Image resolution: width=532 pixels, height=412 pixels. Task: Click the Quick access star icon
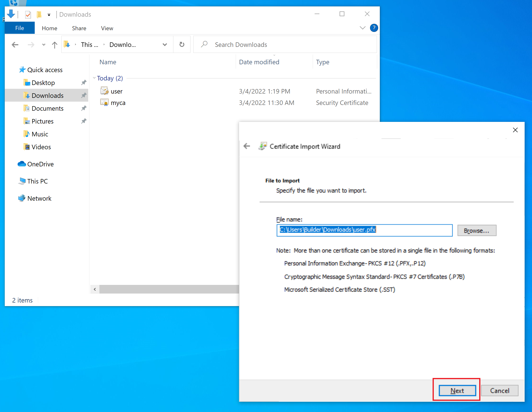[x=22, y=70]
